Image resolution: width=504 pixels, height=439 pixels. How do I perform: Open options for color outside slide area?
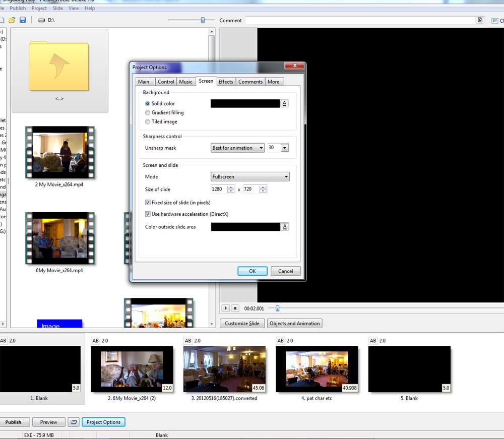(x=284, y=227)
